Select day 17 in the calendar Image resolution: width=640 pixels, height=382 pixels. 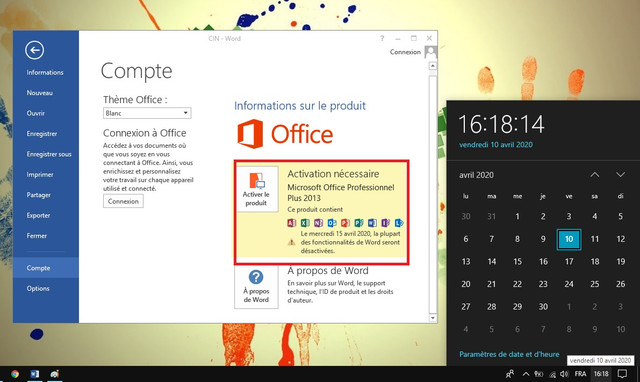point(569,262)
